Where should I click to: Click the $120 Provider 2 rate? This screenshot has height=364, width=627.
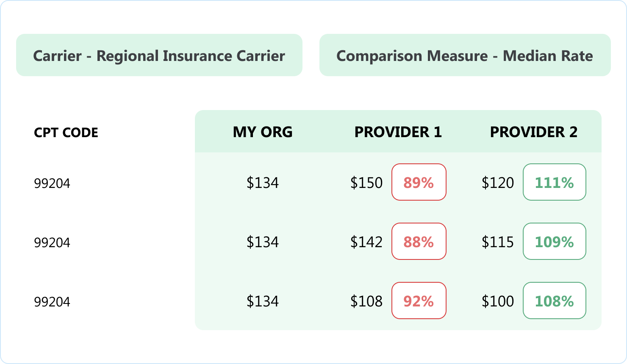[498, 183]
